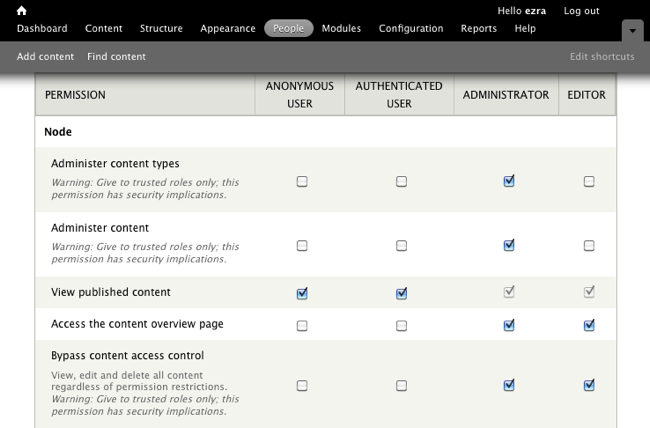
Task: Click the Log out link
Action: coord(581,10)
